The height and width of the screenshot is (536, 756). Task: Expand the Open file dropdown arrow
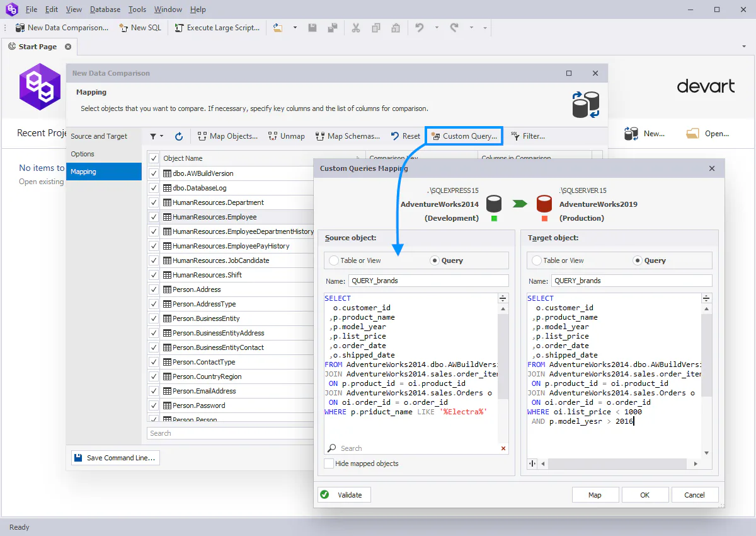[x=295, y=28]
